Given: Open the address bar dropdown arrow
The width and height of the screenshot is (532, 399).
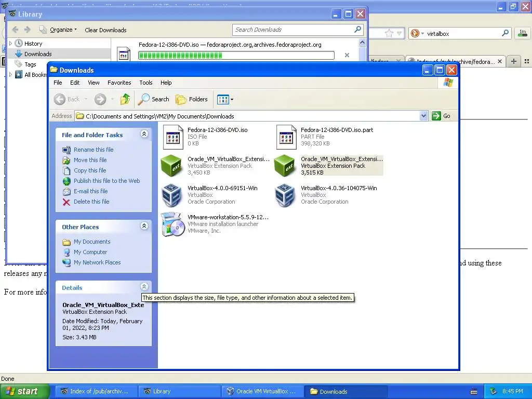Looking at the screenshot, I should click(x=423, y=116).
